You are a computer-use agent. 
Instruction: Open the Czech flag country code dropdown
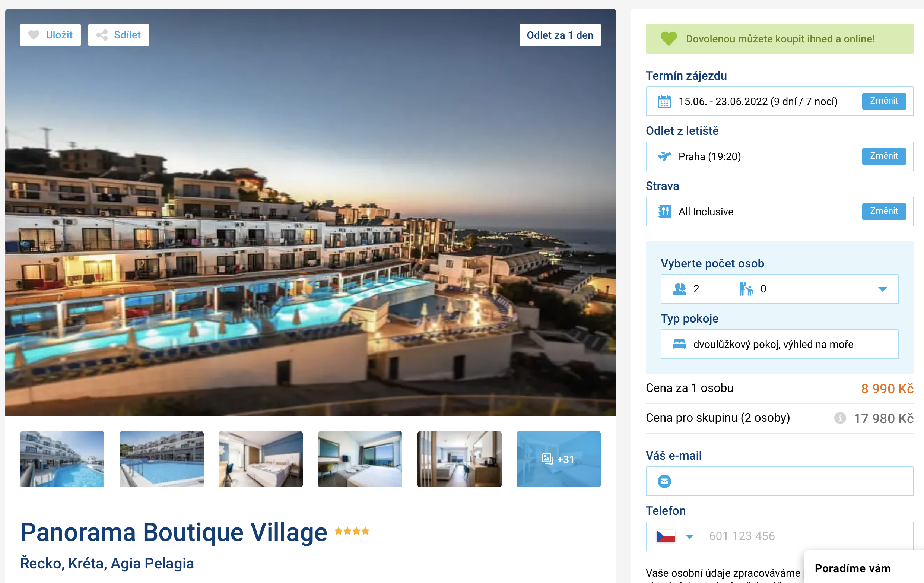(675, 536)
